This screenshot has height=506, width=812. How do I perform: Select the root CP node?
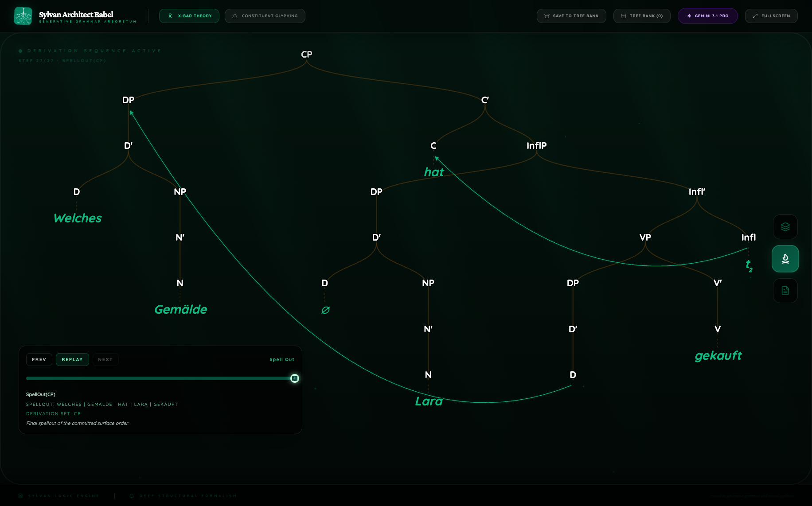306,54
